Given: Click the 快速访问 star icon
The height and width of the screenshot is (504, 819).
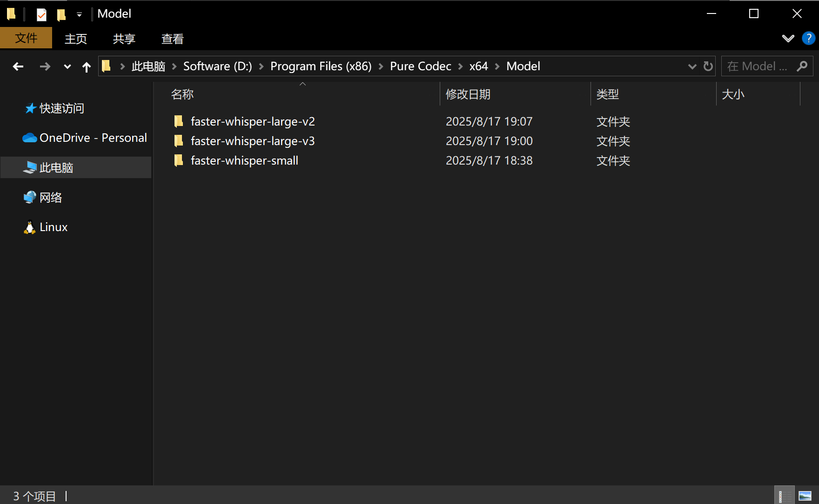Looking at the screenshot, I should [x=30, y=108].
